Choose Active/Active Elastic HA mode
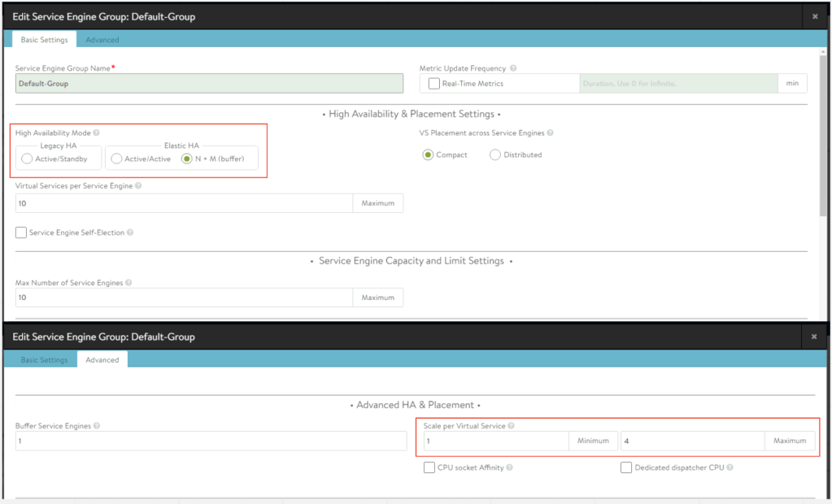The height and width of the screenshot is (504, 832). [x=117, y=159]
